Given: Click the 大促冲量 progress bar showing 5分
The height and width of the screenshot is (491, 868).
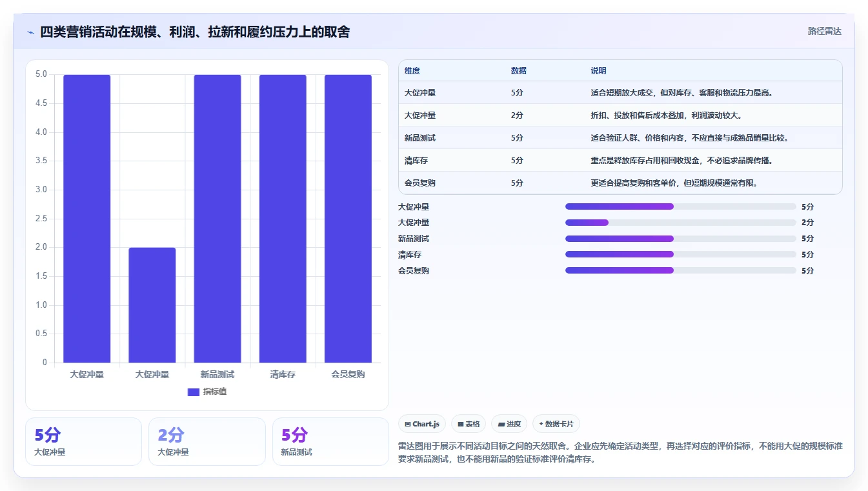Looking at the screenshot, I should pyautogui.click(x=681, y=206).
